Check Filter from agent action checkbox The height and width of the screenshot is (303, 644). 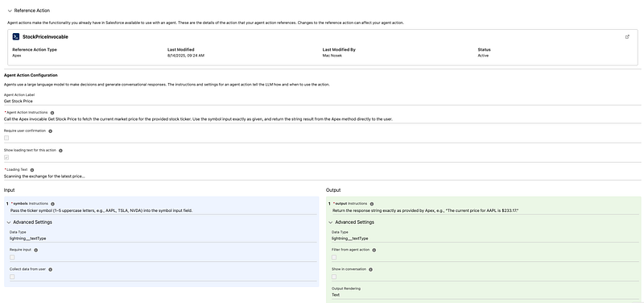(x=334, y=257)
